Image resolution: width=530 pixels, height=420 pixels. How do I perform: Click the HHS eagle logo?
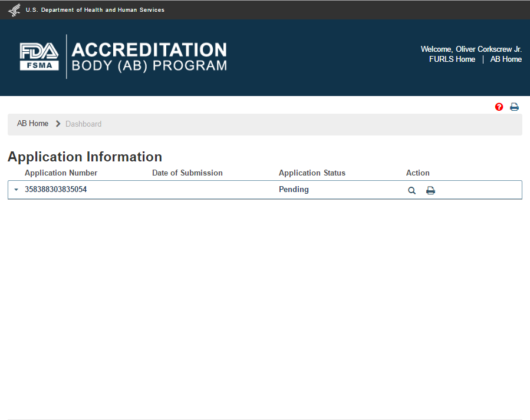tap(14, 10)
